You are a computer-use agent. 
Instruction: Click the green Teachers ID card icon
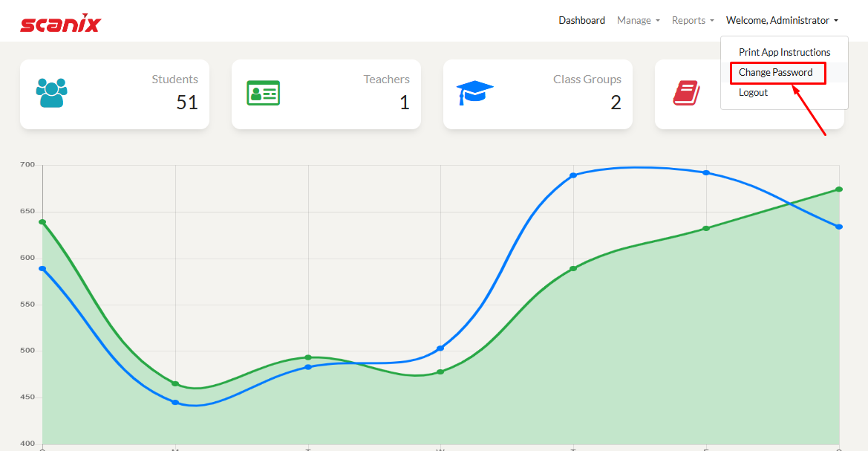[x=263, y=93]
